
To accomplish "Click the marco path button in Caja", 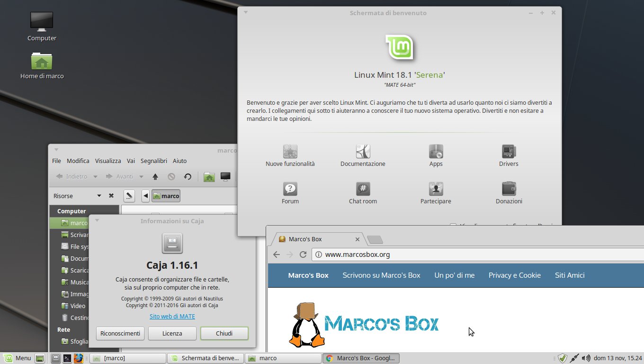I will [166, 196].
